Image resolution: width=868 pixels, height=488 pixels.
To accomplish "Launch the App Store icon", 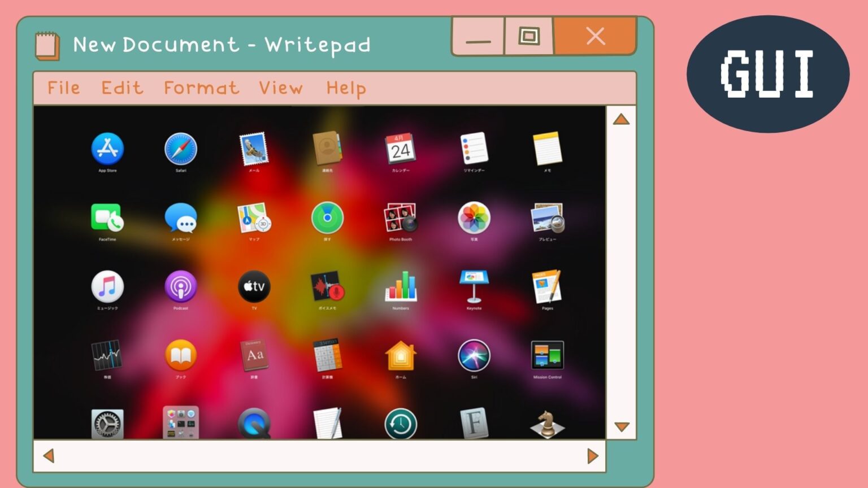I will pyautogui.click(x=107, y=149).
